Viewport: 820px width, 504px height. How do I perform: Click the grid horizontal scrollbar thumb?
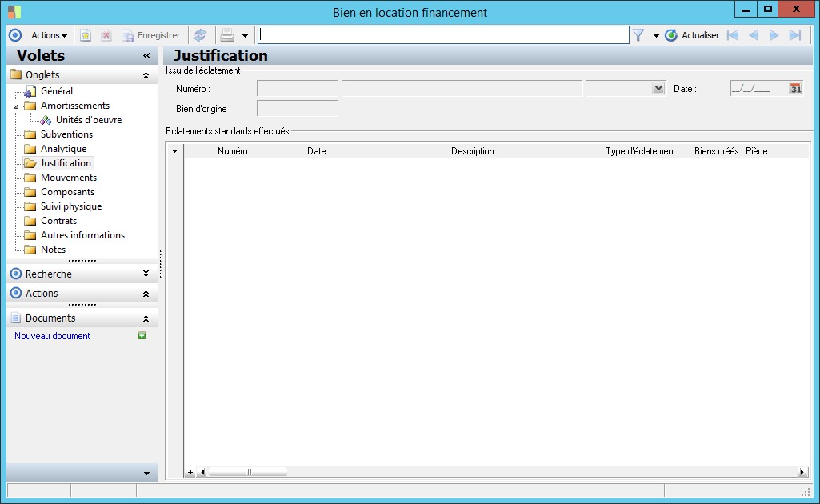tap(247, 472)
